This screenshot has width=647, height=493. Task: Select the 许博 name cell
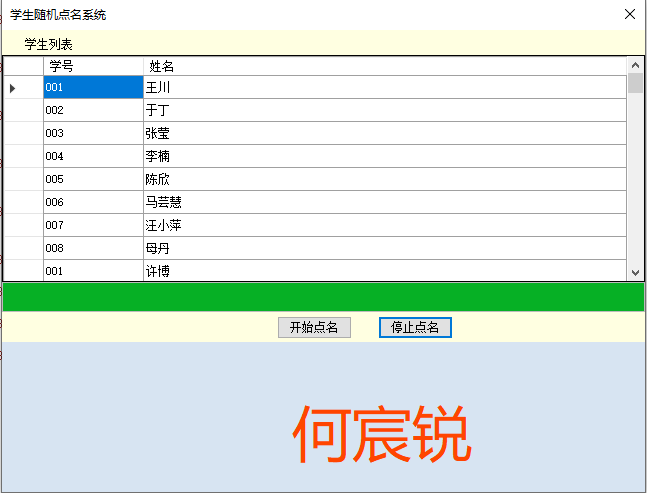click(x=385, y=271)
